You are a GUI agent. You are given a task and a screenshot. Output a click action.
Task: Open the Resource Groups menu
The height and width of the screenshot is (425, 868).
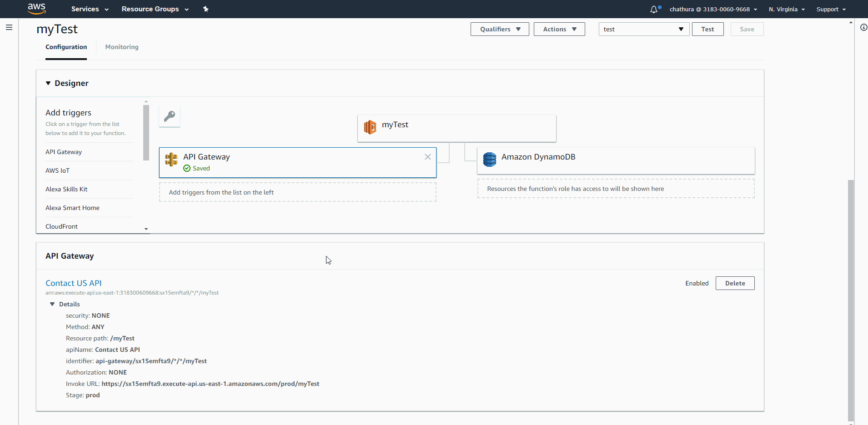point(155,9)
